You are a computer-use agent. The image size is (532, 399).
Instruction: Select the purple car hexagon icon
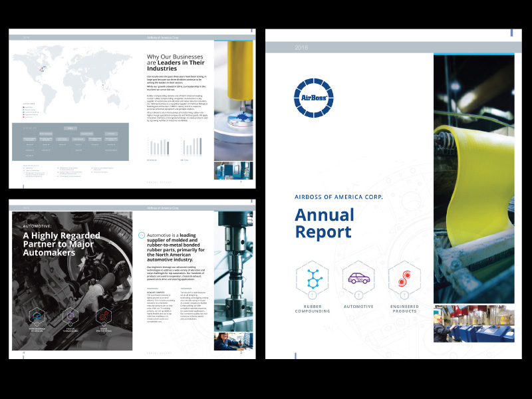click(x=358, y=279)
